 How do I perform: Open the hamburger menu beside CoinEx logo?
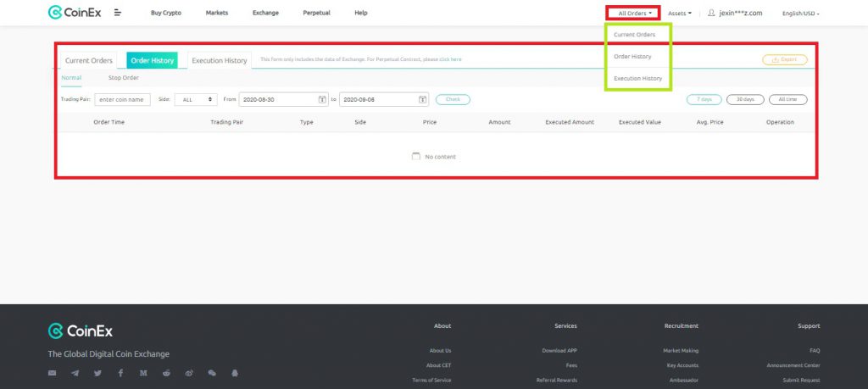117,12
